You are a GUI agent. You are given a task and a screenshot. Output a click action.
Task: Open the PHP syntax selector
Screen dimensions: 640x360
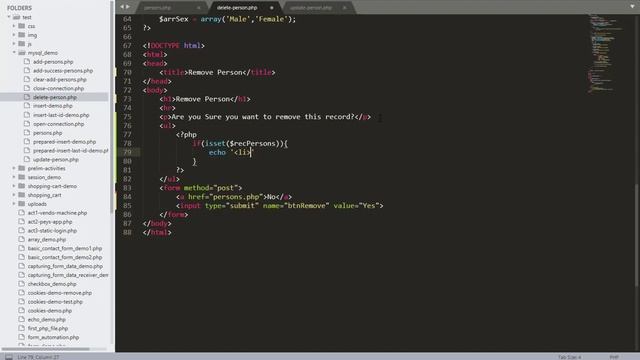[x=614, y=357]
